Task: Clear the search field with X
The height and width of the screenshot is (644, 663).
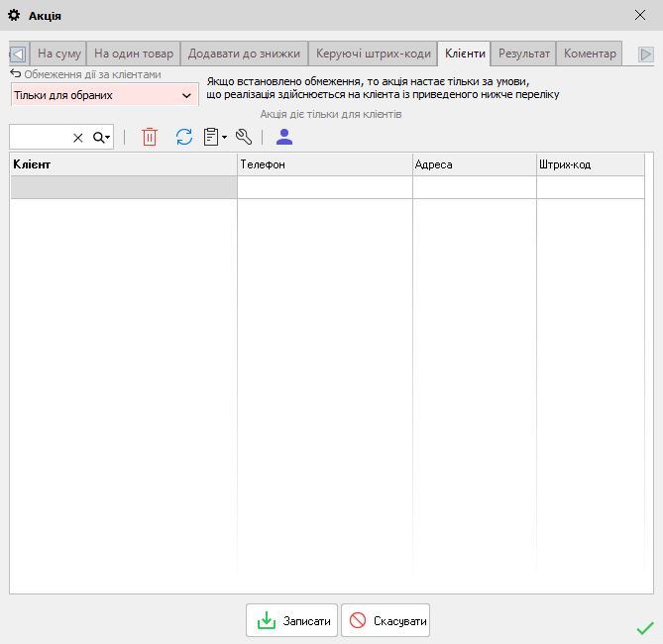Action: [x=78, y=138]
